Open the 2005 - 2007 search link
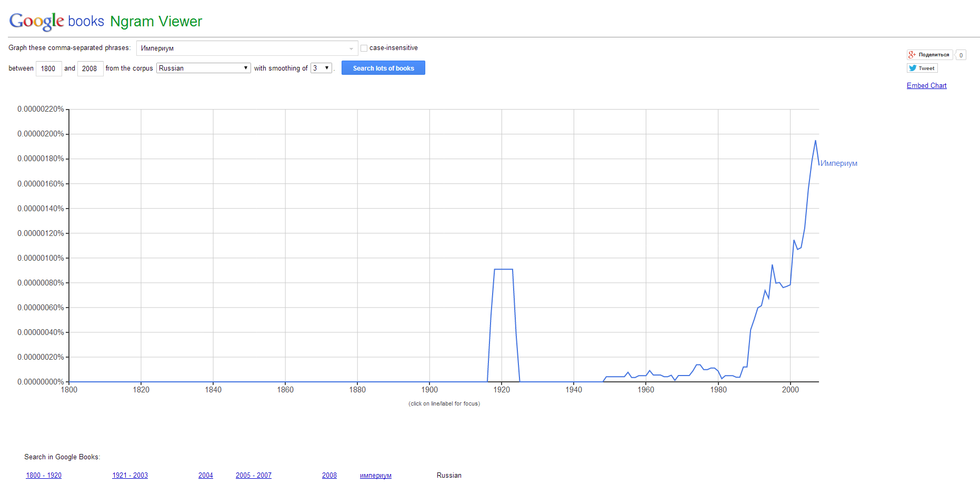The width and height of the screenshot is (980, 503). [254, 475]
